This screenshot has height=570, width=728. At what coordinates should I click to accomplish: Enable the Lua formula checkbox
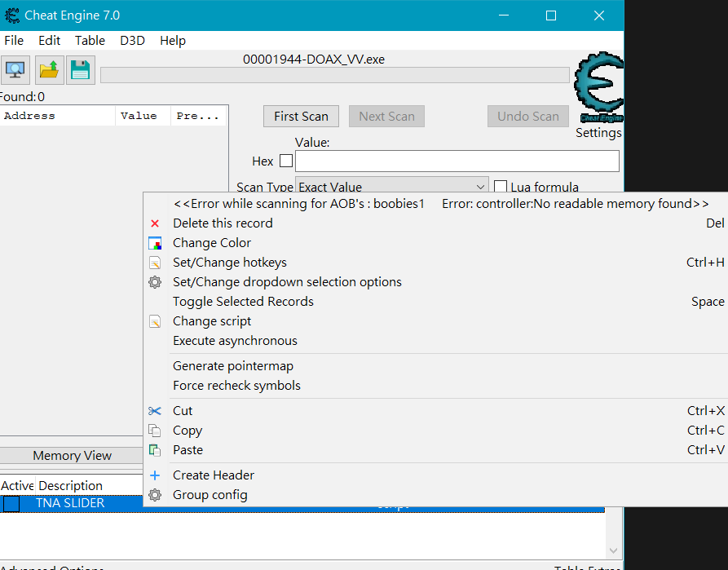(501, 187)
